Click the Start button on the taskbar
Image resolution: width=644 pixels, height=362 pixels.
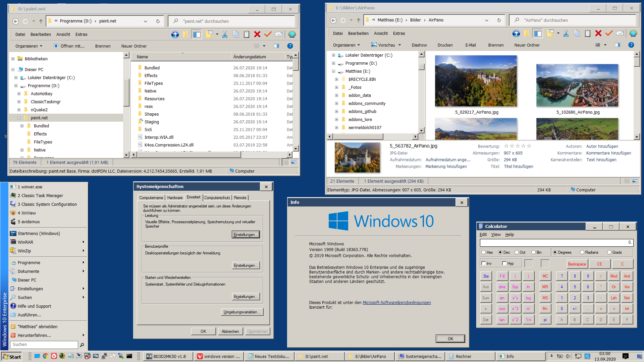coord(12,356)
